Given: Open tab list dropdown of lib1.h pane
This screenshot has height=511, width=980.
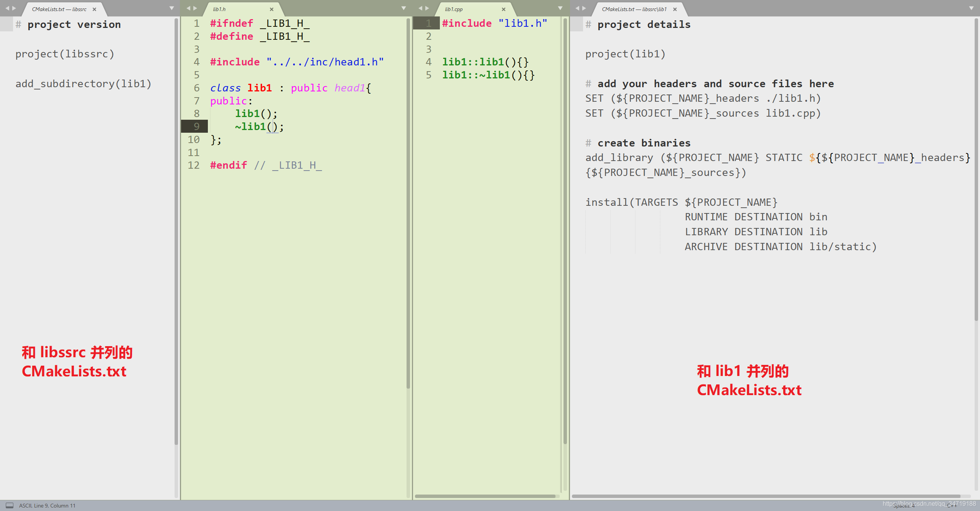Looking at the screenshot, I should (403, 8).
